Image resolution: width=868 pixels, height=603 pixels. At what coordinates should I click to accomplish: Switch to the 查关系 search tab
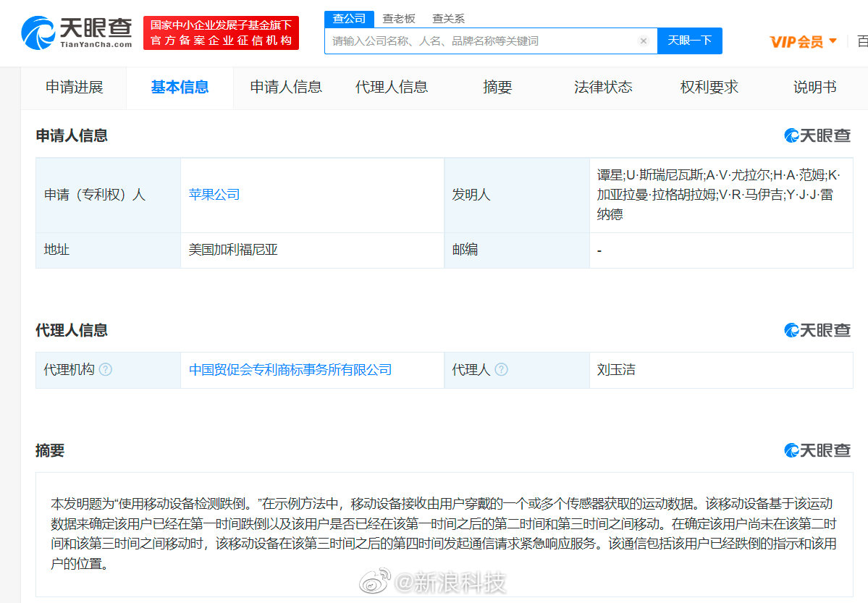[448, 19]
